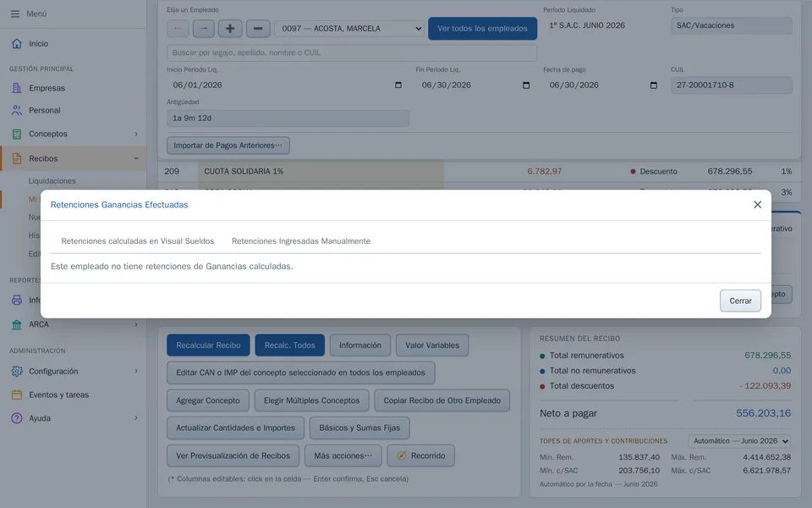Click Recalcular Recibo button
Image resolution: width=812 pixels, height=508 pixels.
coord(208,345)
